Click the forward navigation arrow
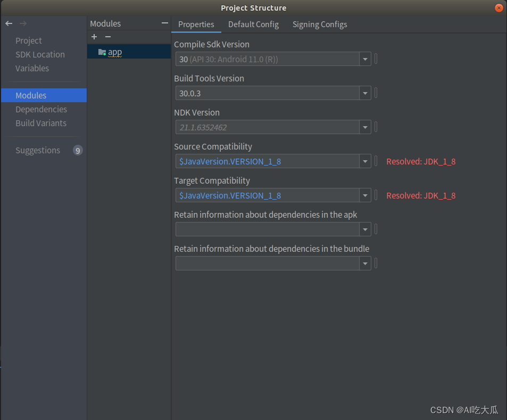This screenshot has height=420, width=507. tap(23, 23)
